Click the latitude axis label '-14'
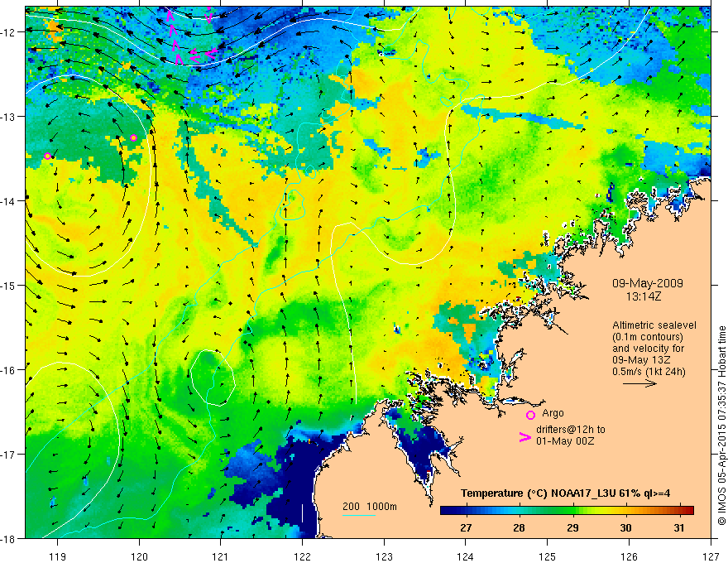Viewport: 728px width, 563px height. click(x=9, y=200)
